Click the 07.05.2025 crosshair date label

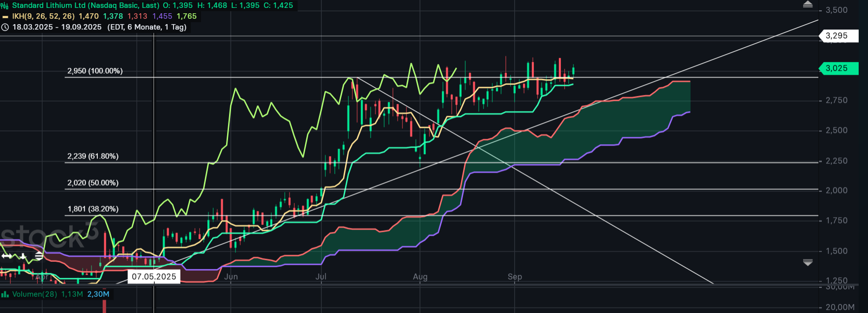tap(154, 277)
